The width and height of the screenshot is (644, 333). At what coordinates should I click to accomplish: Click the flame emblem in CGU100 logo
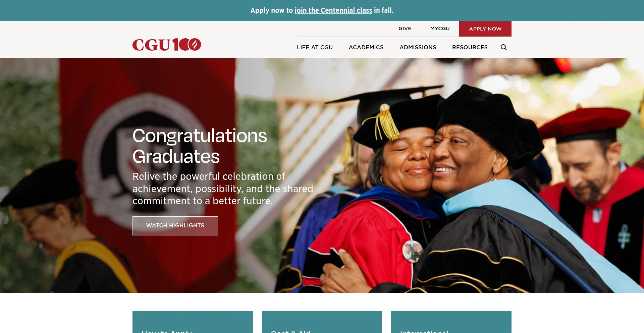pyautogui.click(x=194, y=44)
